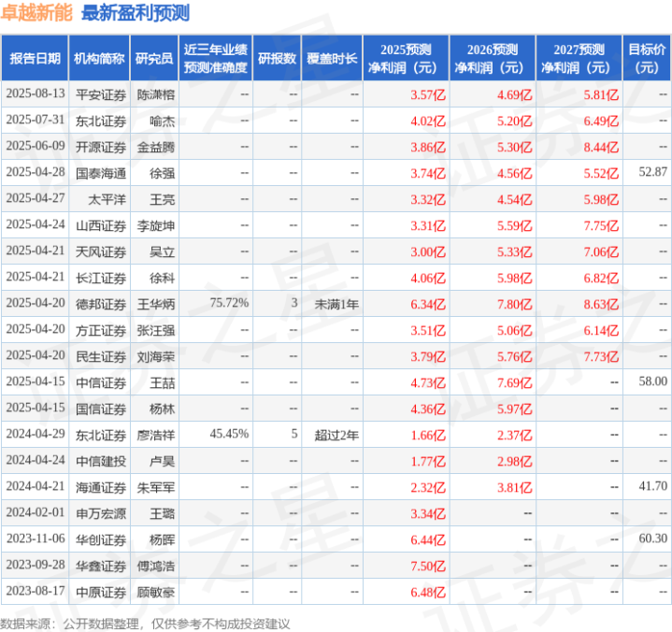Click the 2027预测净利润 column header
This screenshot has width=672, height=632.
tap(579, 58)
